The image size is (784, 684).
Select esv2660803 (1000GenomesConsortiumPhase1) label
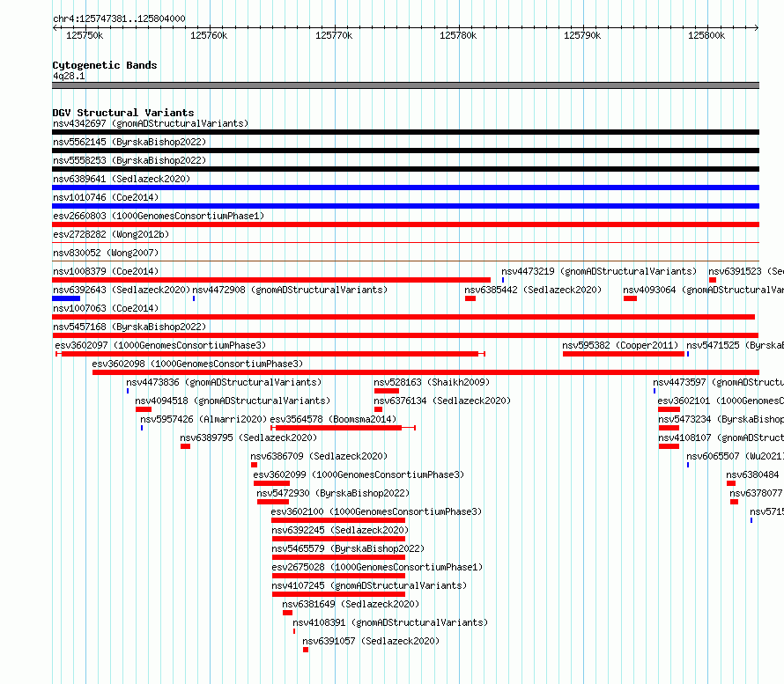click(x=159, y=216)
